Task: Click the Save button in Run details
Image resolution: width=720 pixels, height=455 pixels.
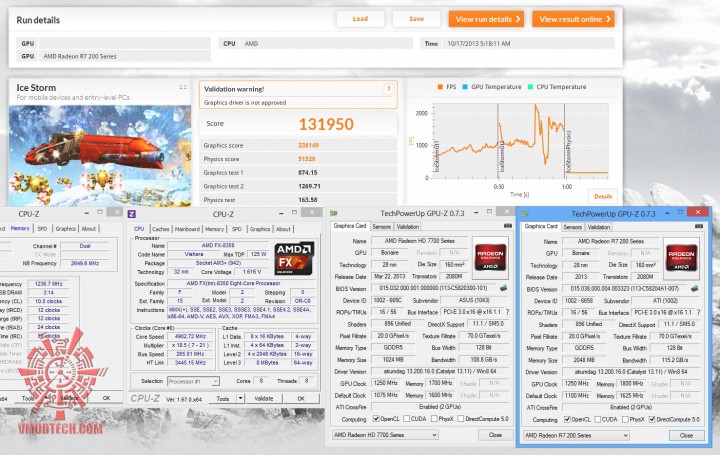Action: click(416, 19)
